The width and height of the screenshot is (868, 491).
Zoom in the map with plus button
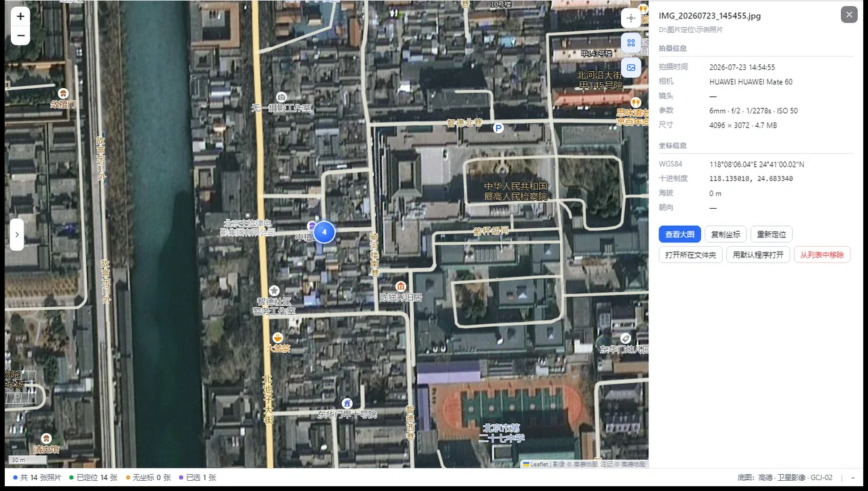[x=20, y=16]
